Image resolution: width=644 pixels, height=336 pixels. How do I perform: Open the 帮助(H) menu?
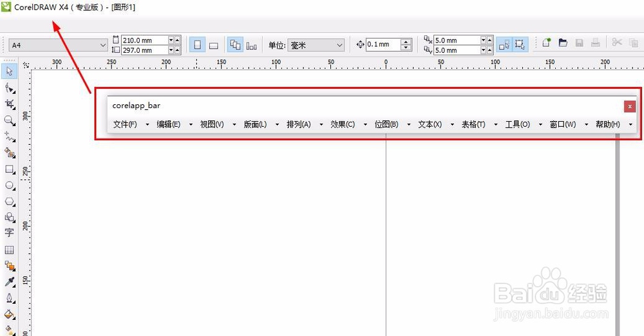tap(608, 124)
